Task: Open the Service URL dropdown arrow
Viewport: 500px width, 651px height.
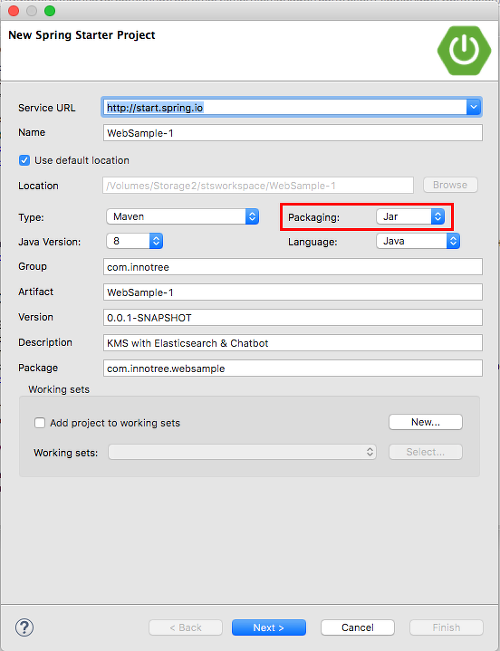Action: (473, 108)
